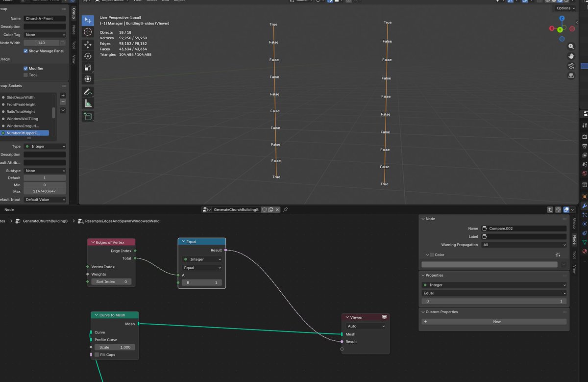Go to parent node tree icon
Screen dimensions: 588x382
coord(550,209)
